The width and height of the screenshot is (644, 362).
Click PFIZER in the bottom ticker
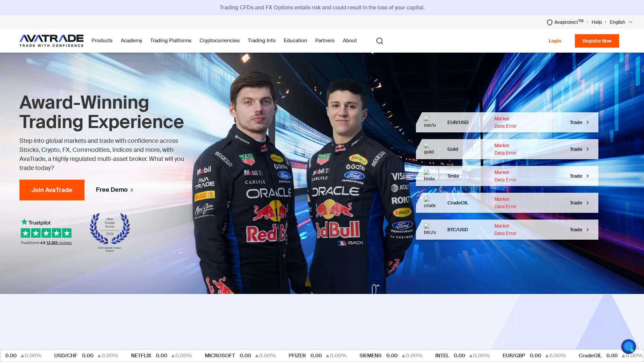point(297,356)
